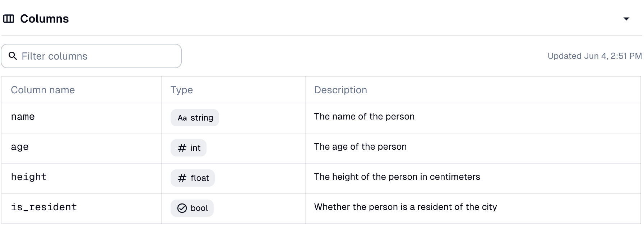
Task: Click the Columns panel icon
Action: pyautogui.click(x=9, y=18)
